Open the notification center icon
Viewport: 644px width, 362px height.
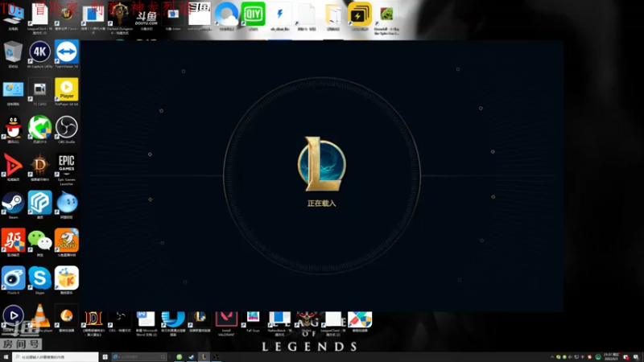coord(636,357)
